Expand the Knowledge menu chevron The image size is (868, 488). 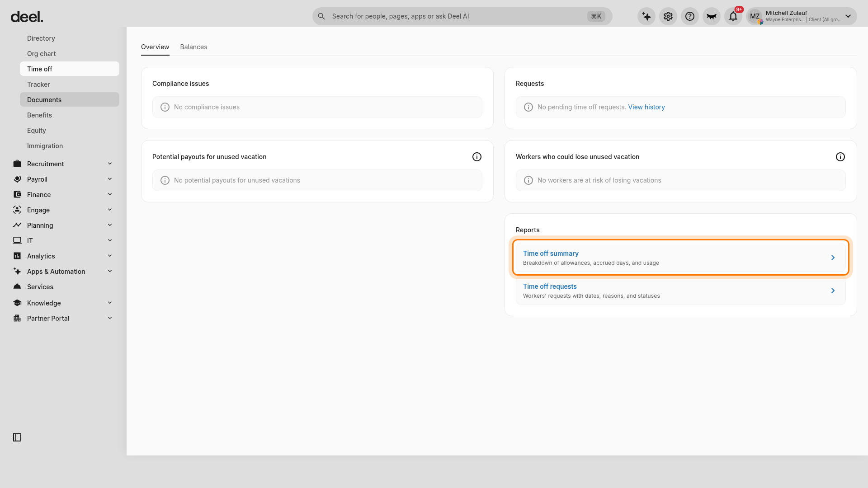110,303
